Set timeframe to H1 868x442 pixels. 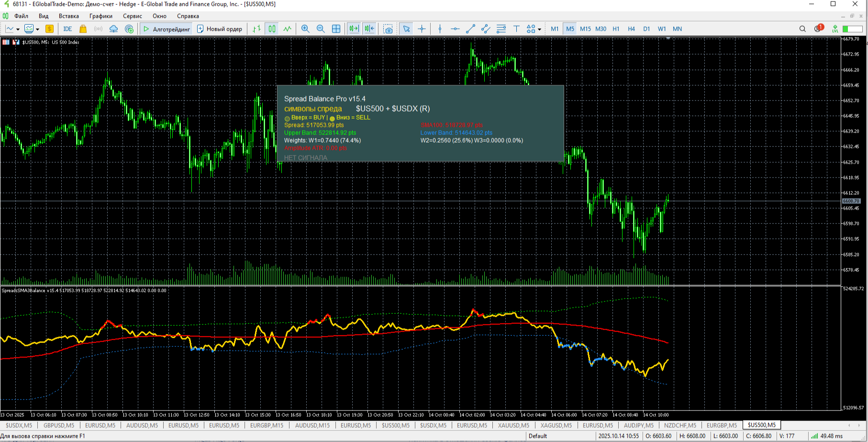pyautogui.click(x=616, y=29)
